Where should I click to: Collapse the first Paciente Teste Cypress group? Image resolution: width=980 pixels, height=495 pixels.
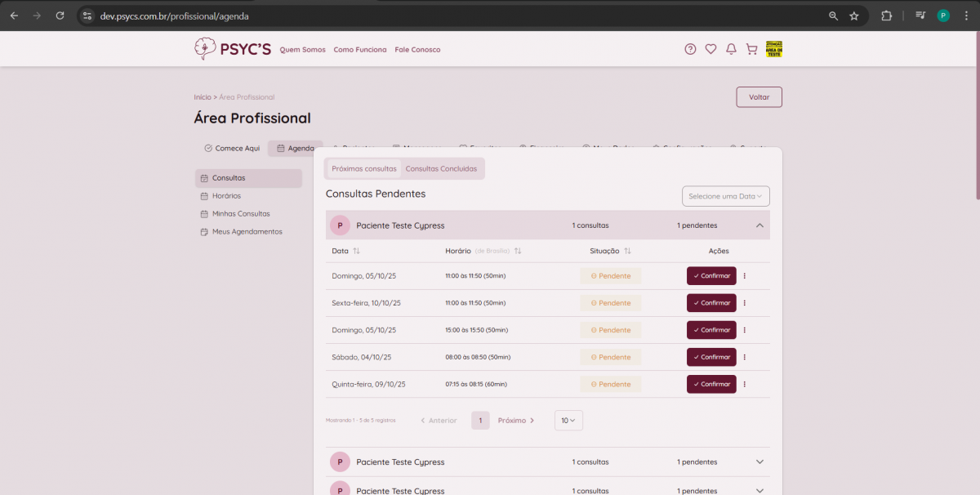point(759,225)
